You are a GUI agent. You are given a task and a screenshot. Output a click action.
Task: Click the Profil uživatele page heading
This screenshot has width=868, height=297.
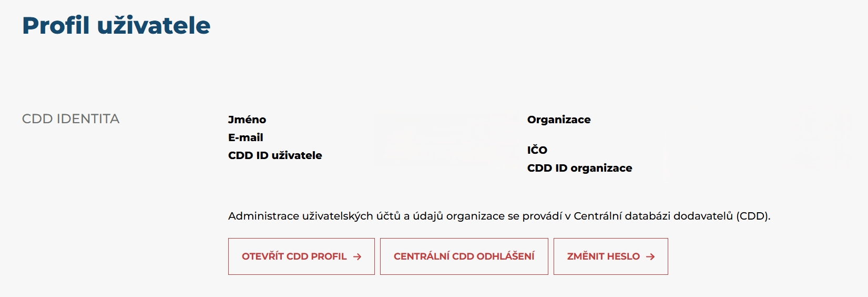(x=116, y=25)
